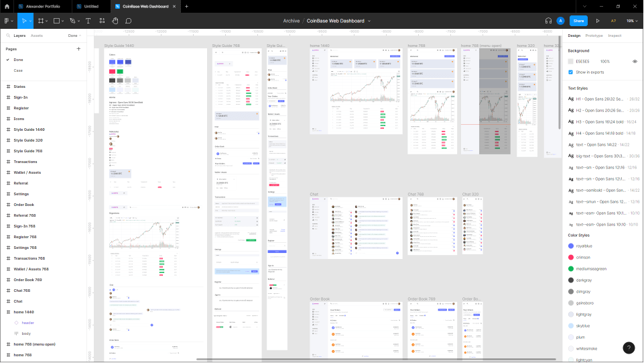Switch to the Prototype tab
Viewport: 644px width, 363px height.
click(594, 36)
